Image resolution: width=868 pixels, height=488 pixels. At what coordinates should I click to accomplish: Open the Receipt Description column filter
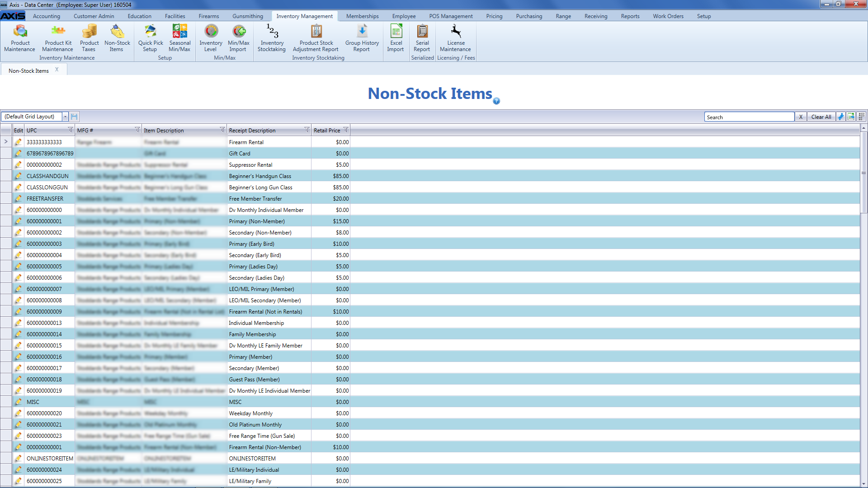[307, 130]
